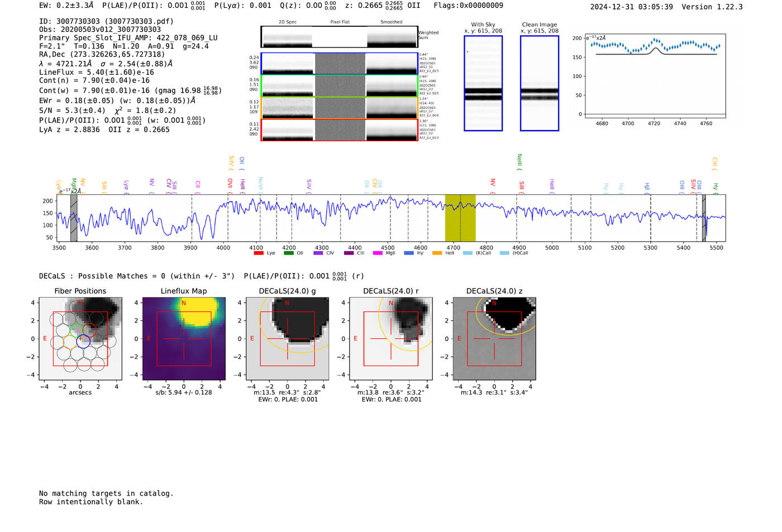
Task: Click the Weighted Sum 2D spectrum row
Action: (x=339, y=37)
